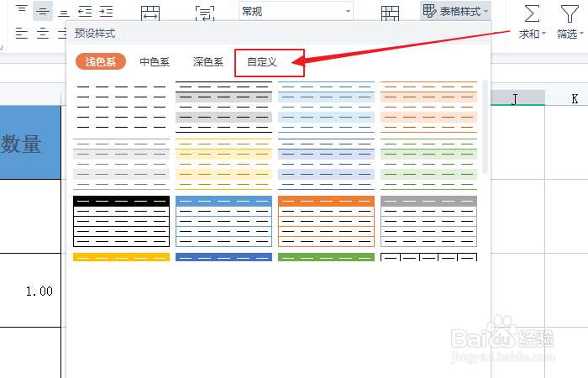The width and height of the screenshot is (588, 378).
Task: Click the wrap text icon
Action: click(205, 13)
